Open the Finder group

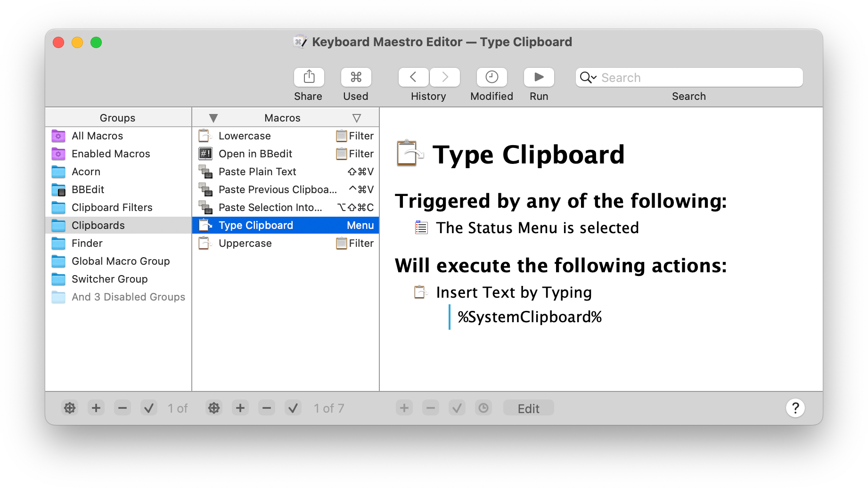(118, 243)
